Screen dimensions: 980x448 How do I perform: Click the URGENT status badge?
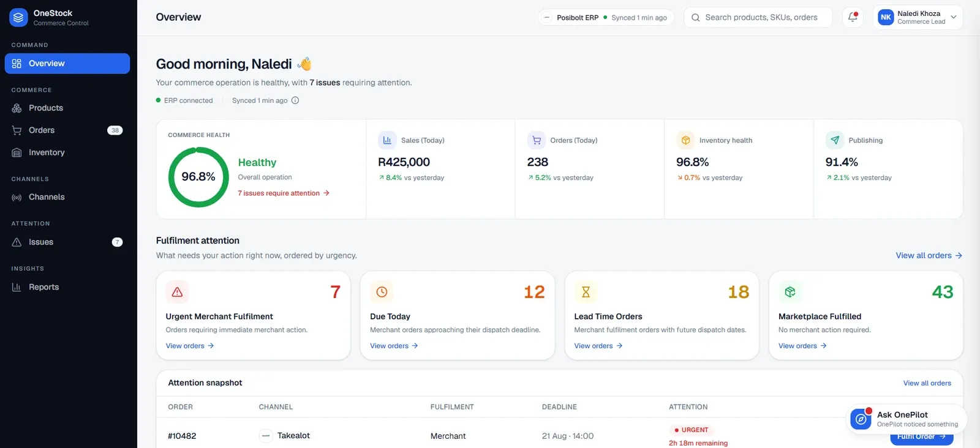click(692, 430)
